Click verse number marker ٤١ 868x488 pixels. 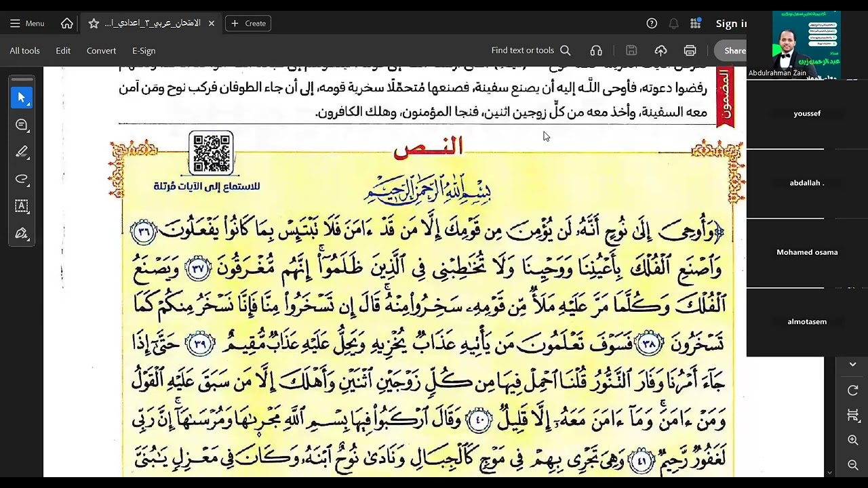click(642, 462)
